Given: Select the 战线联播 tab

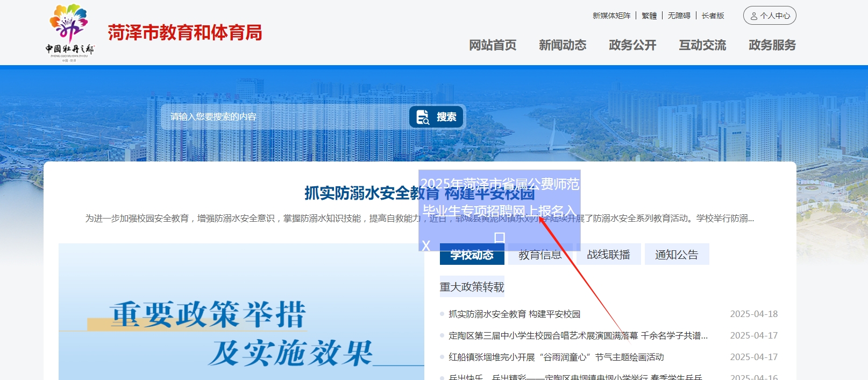Looking at the screenshot, I should click(609, 255).
